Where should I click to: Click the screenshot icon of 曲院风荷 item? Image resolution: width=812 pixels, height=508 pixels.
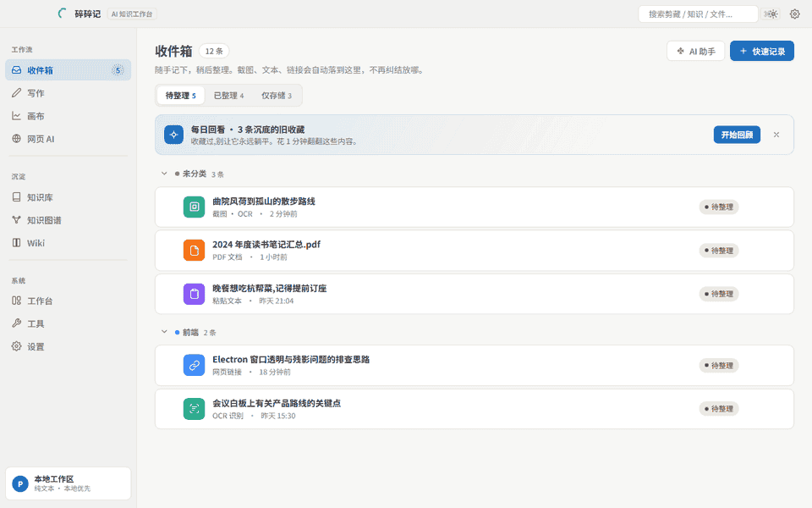click(x=194, y=207)
